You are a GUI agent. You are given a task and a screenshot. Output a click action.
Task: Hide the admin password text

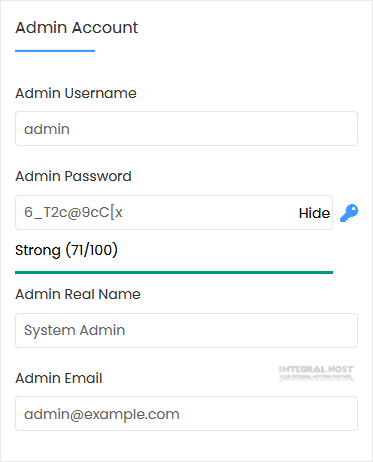pyautogui.click(x=314, y=213)
